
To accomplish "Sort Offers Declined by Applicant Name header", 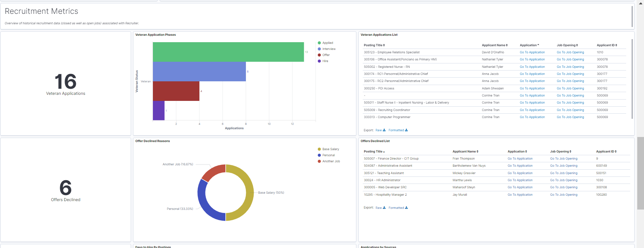I will click(x=465, y=151).
